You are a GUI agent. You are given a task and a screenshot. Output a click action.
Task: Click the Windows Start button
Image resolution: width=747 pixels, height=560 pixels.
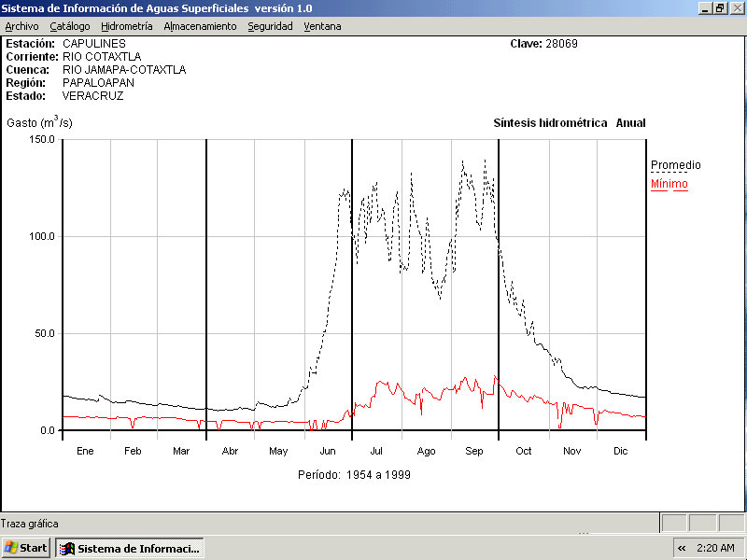click(x=26, y=548)
